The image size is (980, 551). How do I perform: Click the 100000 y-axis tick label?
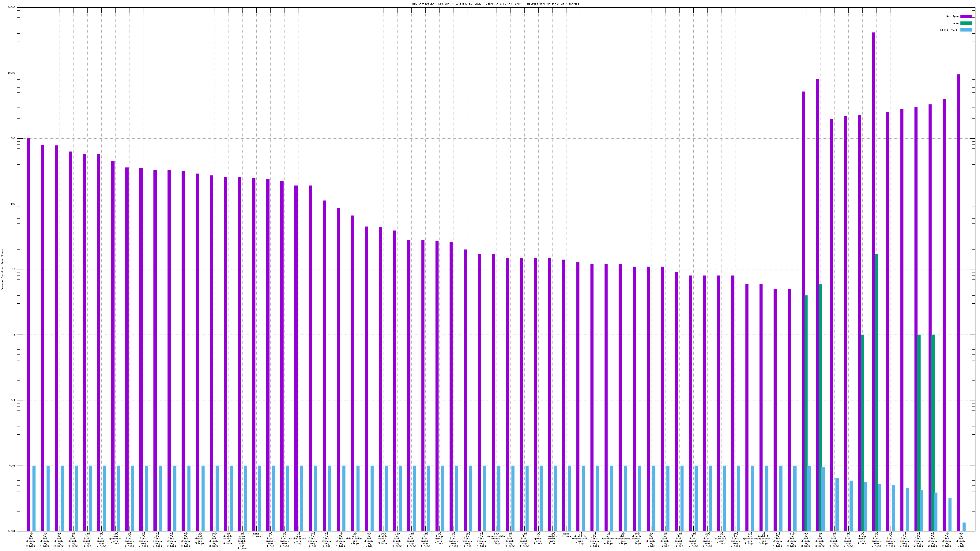click(x=11, y=8)
